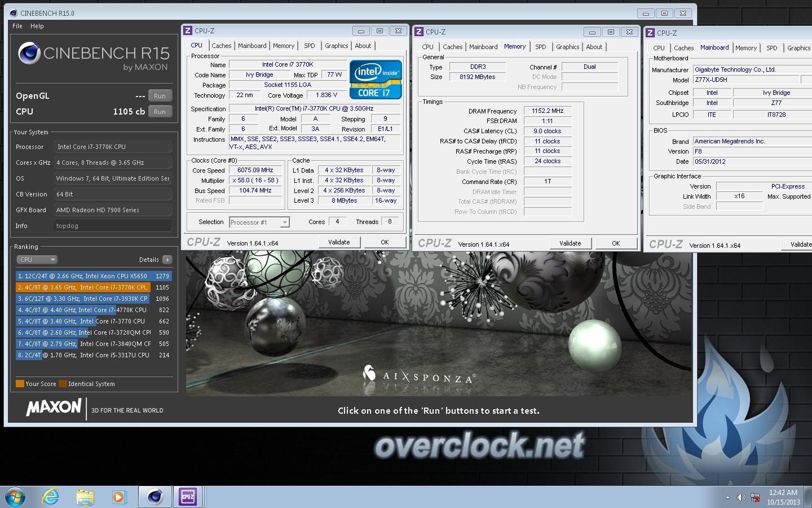The image size is (812, 508).
Task: Open the File menu in Cinebench
Action: 17,26
